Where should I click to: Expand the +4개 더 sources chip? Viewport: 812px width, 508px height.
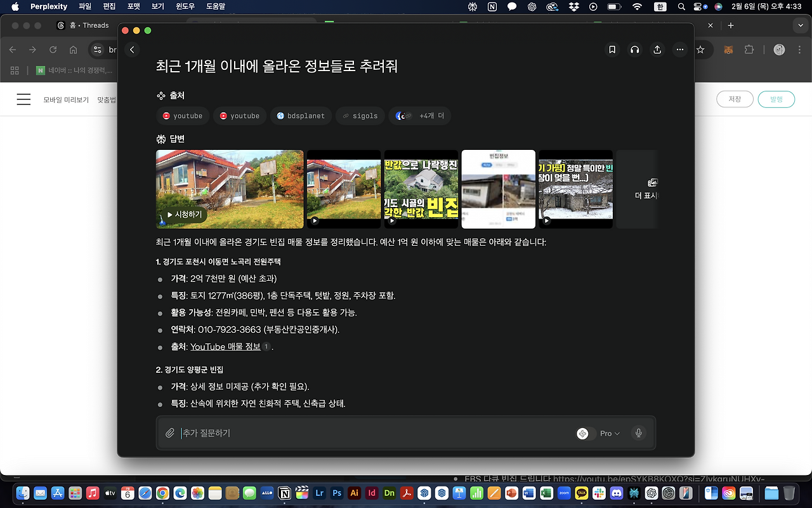pyautogui.click(x=420, y=116)
